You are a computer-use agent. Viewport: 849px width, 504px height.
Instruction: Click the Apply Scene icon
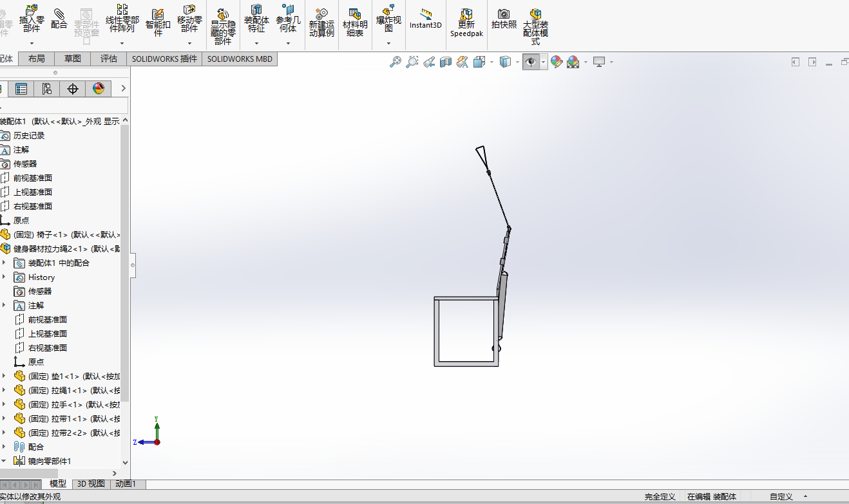[x=573, y=62]
